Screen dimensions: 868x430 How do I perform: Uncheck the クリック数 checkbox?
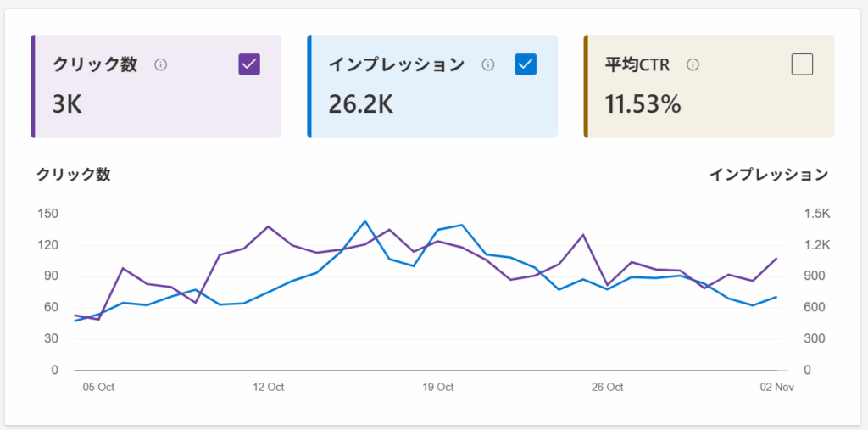(249, 64)
